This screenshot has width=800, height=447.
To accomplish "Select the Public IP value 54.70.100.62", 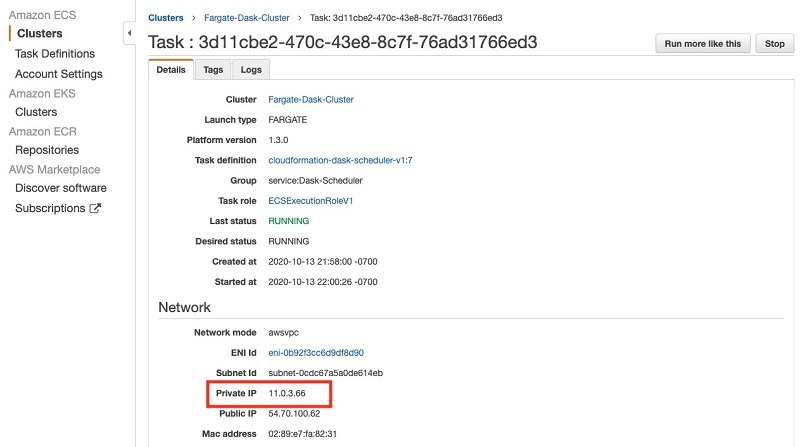I will point(294,413).
